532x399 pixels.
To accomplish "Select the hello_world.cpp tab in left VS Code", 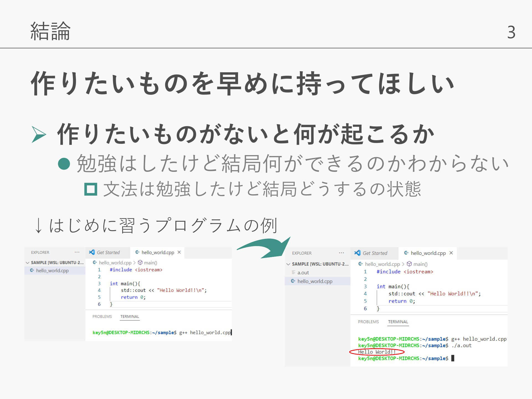I will coord(158,252).
